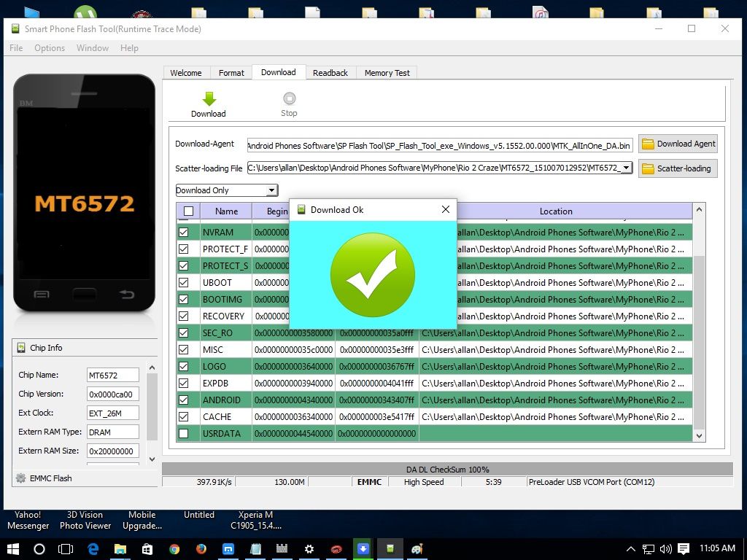The height and width of the screenshot is (560, 747).
Task: Open File Explorer from the taskbar
Action: click(120, 549)
